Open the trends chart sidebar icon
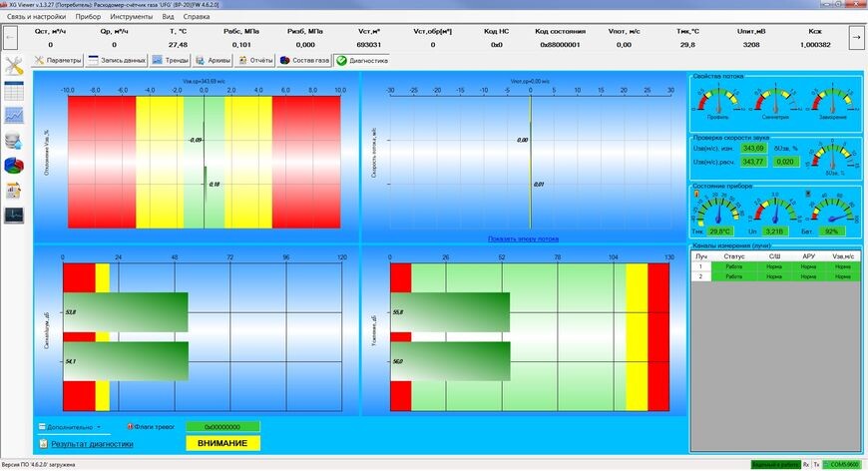Screen dimensions: 868x471 pos(14,115)
